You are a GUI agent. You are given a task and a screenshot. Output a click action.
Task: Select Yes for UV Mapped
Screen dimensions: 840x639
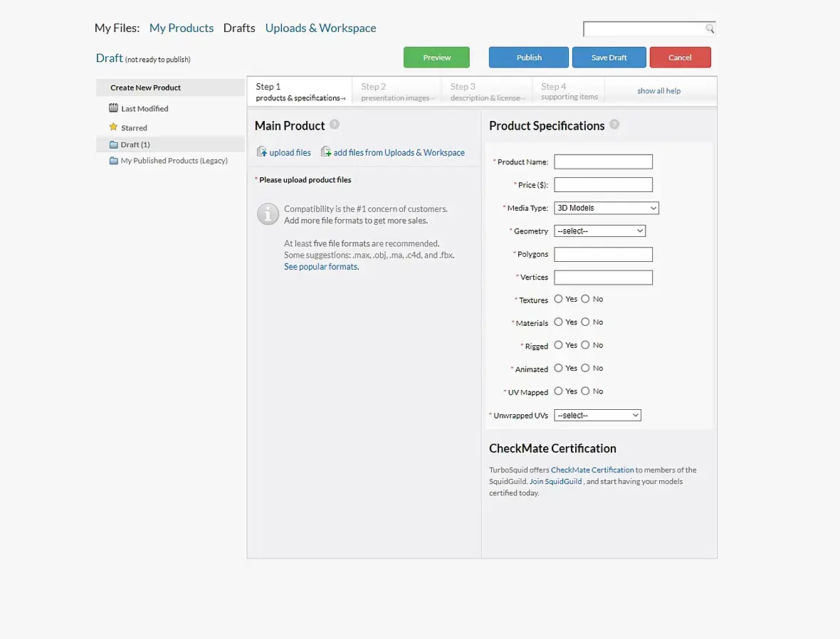[558, 391]
